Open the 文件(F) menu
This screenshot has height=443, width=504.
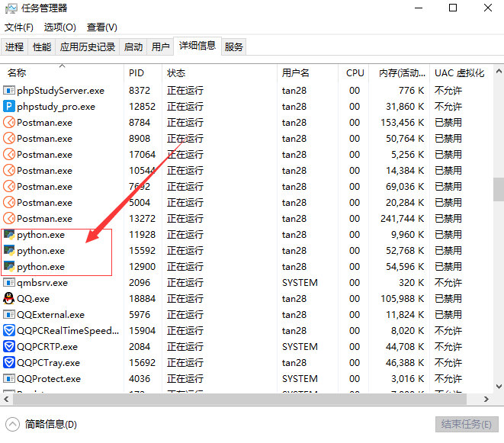(x=19, y=27)
